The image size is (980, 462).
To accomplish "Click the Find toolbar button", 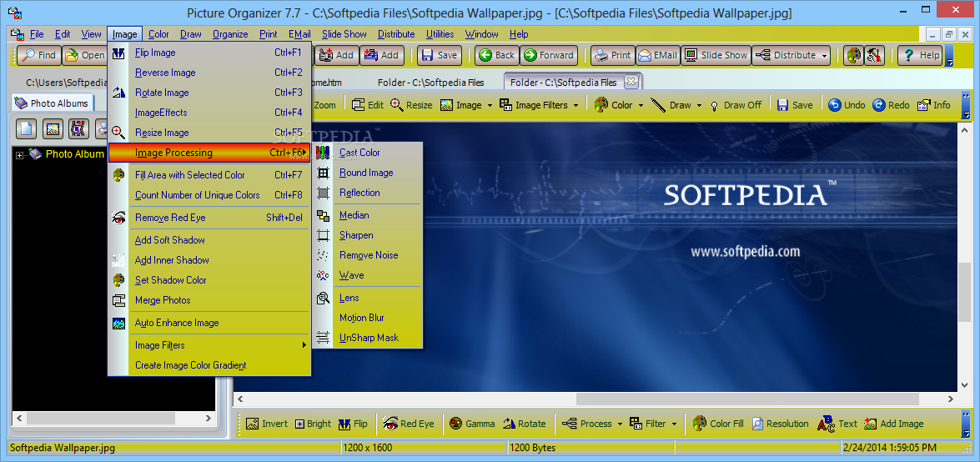I will 38,55.
